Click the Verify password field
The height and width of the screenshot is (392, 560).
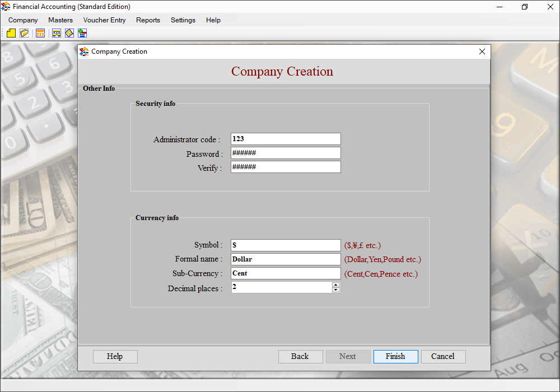(286, 167)
